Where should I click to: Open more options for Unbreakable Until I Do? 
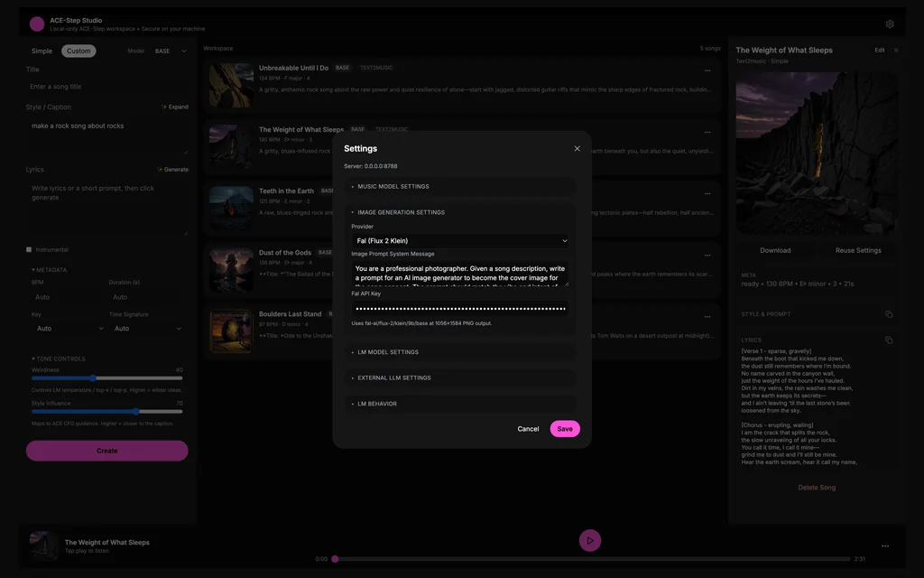[707, 70]
